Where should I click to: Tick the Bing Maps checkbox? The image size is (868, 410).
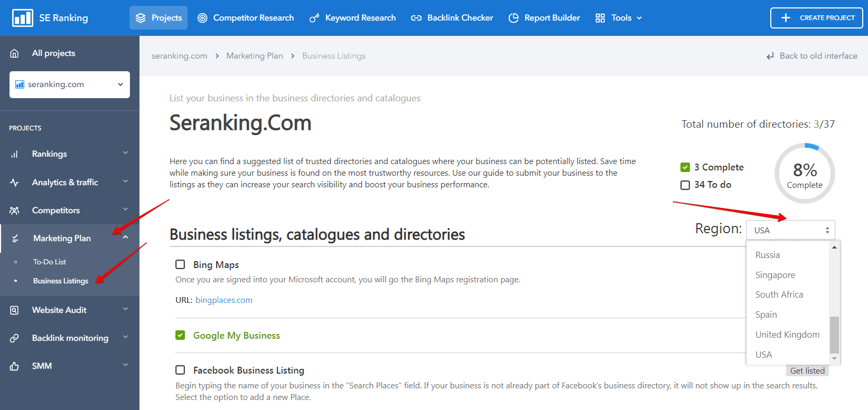click(180, 264)
